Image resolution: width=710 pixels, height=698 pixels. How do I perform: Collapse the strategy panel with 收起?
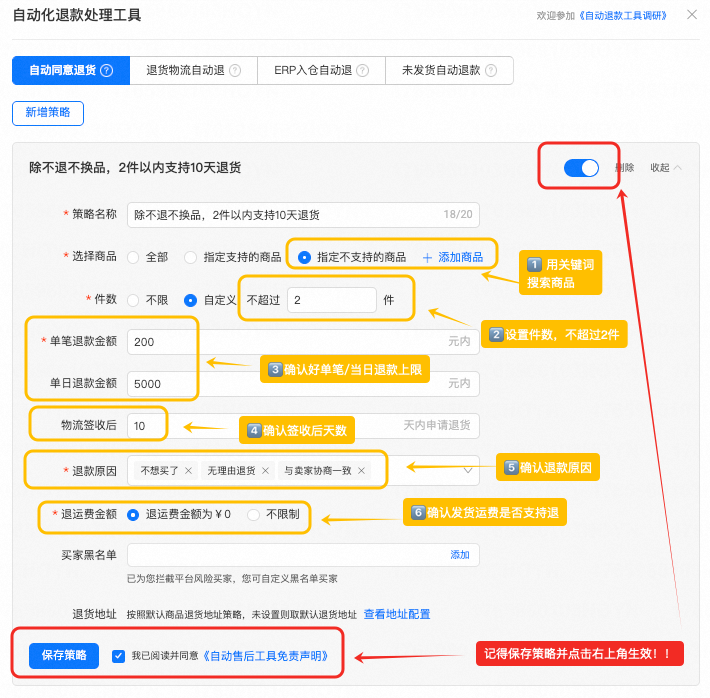click(x=665, y=168)
